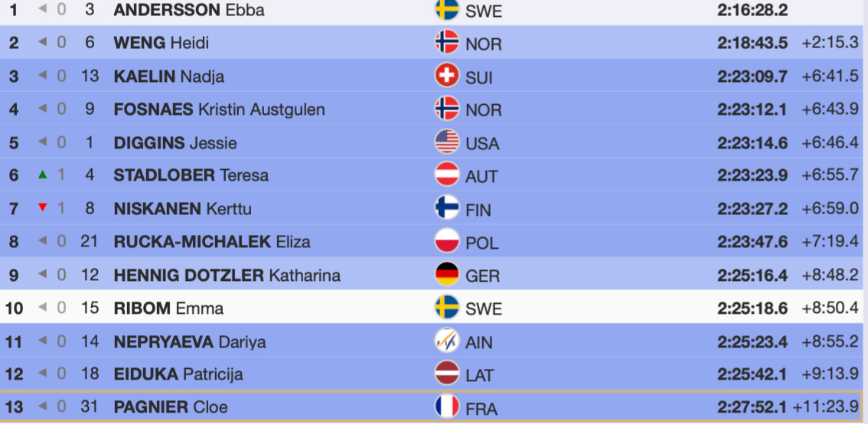Click the USA flag icon
This screenshot has width=868, height=424.
pyautogui.click(x=447, y=142)
